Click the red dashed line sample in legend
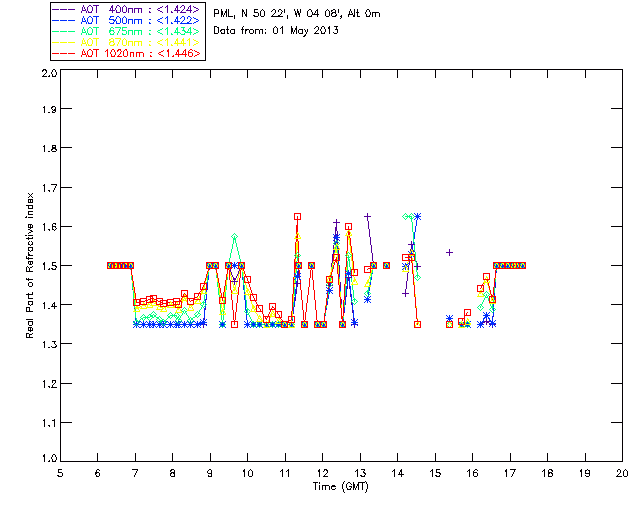Viewport: 640px width, 512px height. (64, 53)
